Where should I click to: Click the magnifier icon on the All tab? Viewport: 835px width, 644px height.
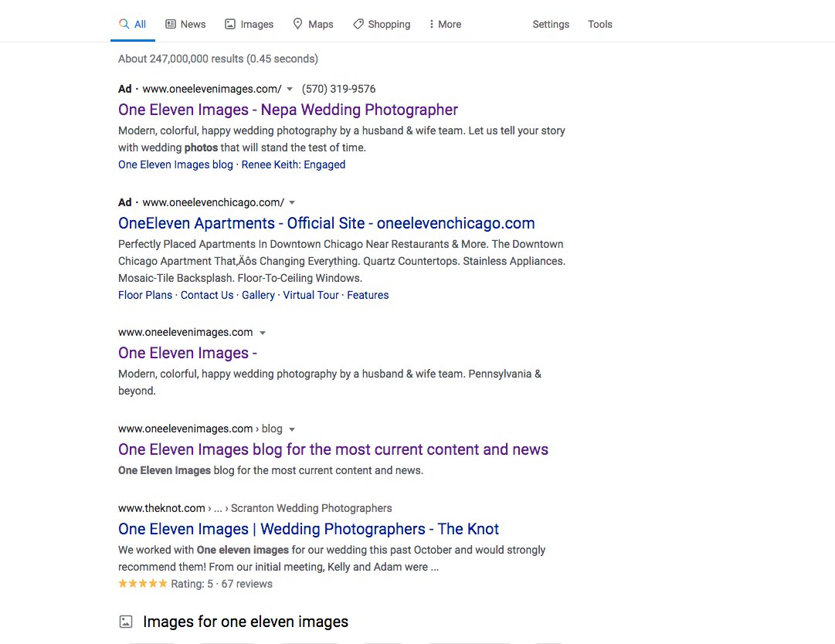[x=124, y=24]
